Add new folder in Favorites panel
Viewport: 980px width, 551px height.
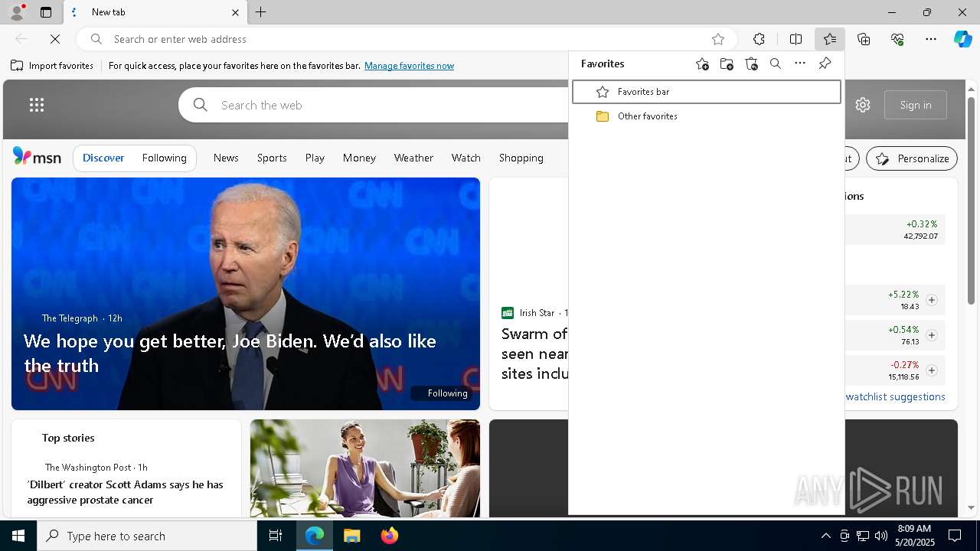pos(727,64)
